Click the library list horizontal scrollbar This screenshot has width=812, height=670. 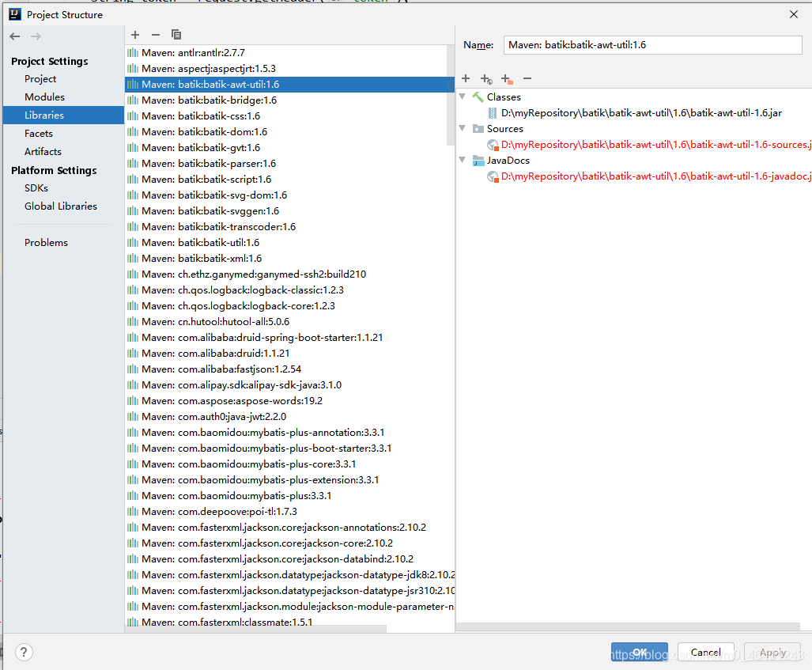(256, 629)
